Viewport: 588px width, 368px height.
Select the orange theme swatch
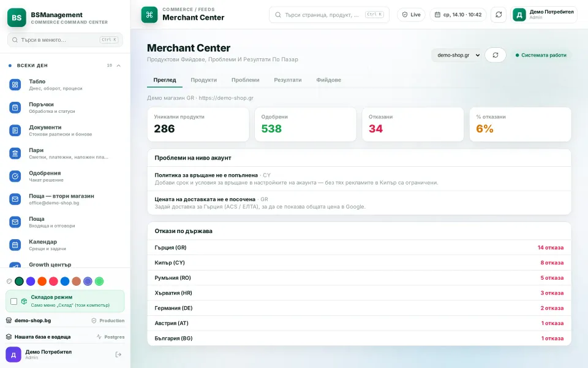42,282
